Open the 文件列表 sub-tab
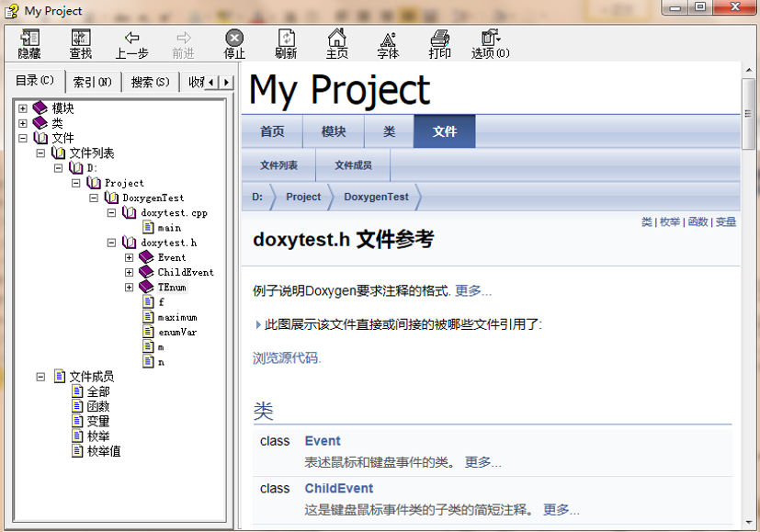The image size is (760, 532). 278,165
